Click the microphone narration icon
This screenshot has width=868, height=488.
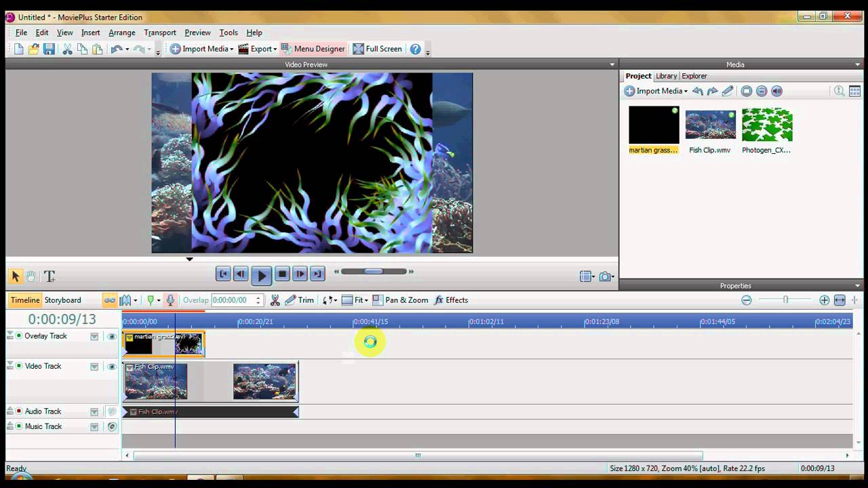coord(170,300)
